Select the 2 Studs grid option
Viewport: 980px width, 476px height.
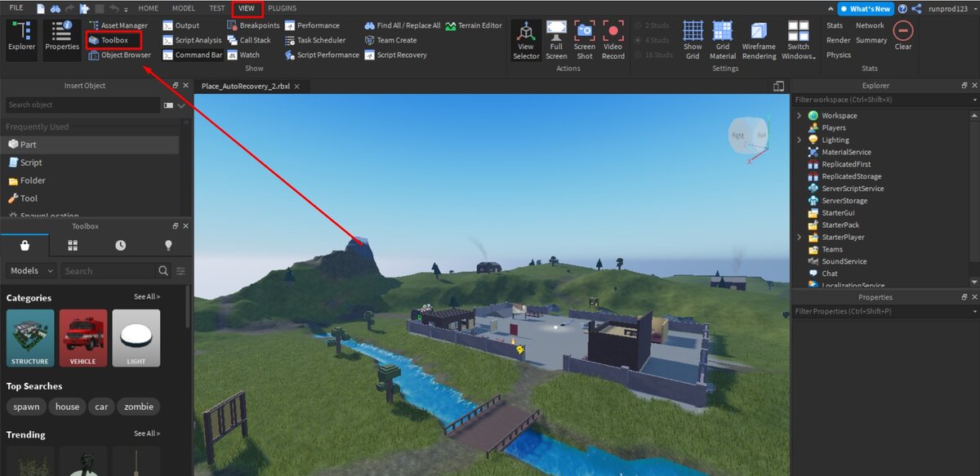pos(653,25)
